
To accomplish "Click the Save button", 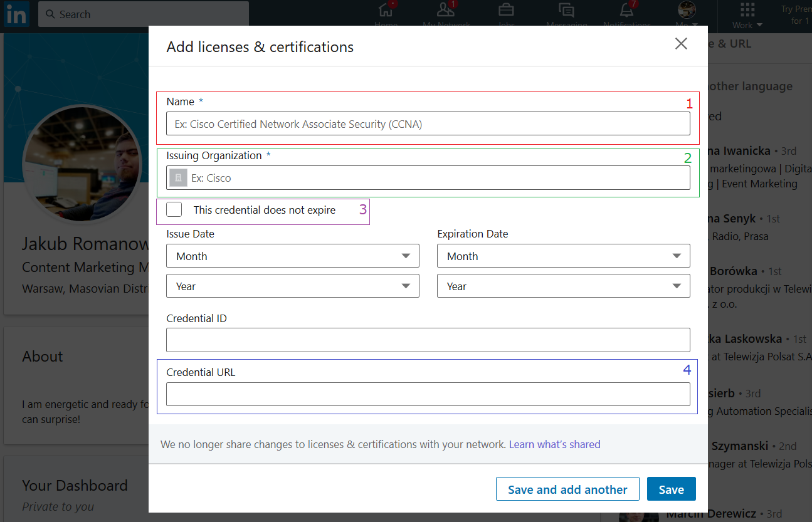I will [672, 489].
